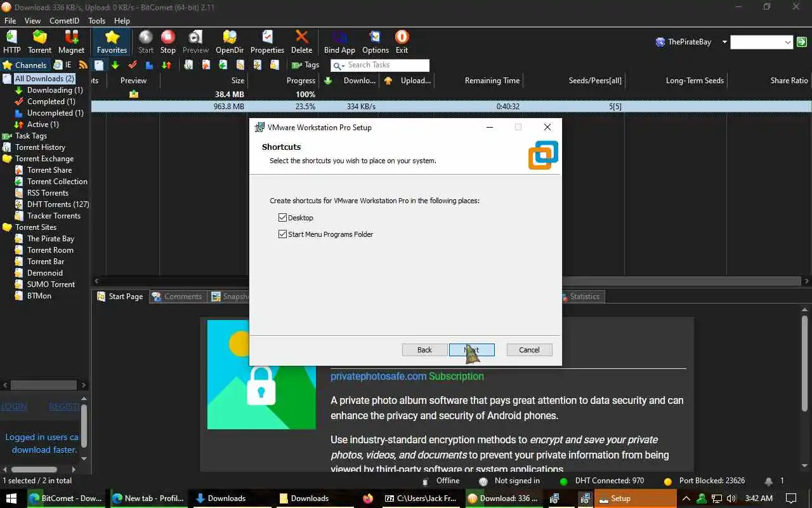Open the privatephotosafe.com link
This screenshot has width=812, height=508.
[378, 376]
